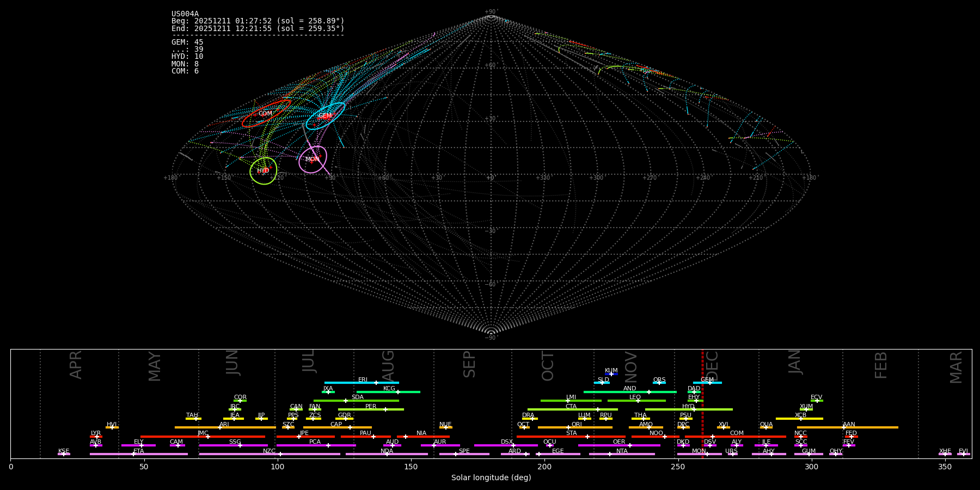
Task: Click the cyan GEM radiant ellipse on the sky map
Action: click(x=325, y=116)
